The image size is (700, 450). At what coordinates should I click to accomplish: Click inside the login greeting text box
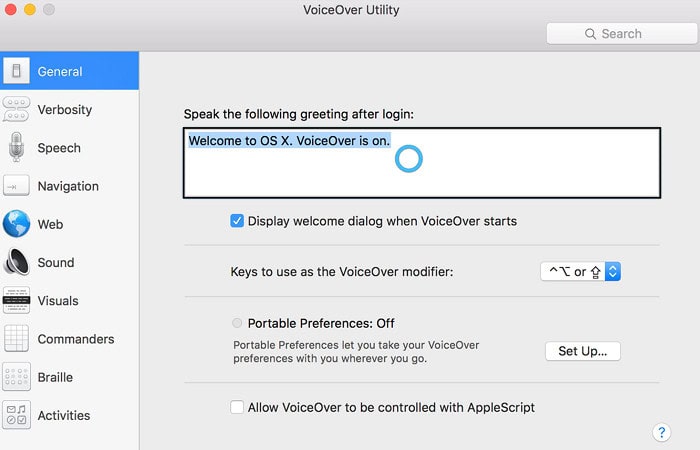(x=421, y=163)
